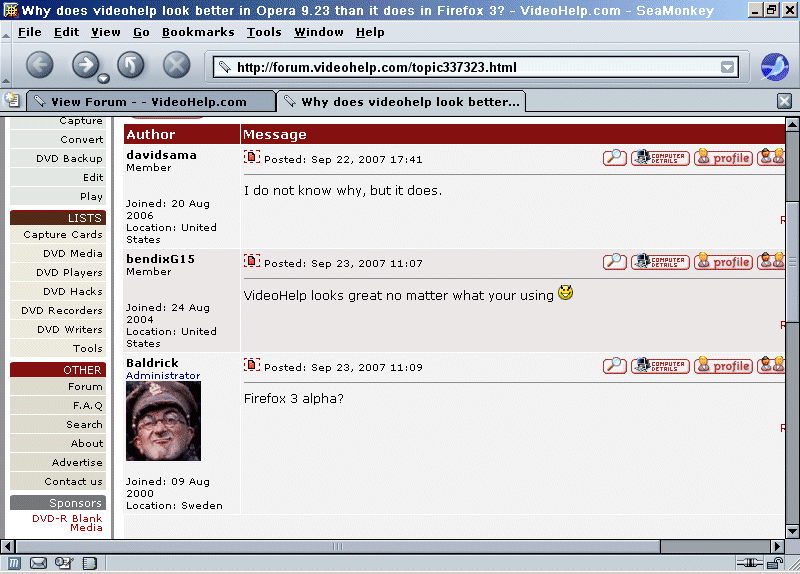Click the SeaMonkey throbber logo
The image size is (800, 574).
tap(774, 67)
